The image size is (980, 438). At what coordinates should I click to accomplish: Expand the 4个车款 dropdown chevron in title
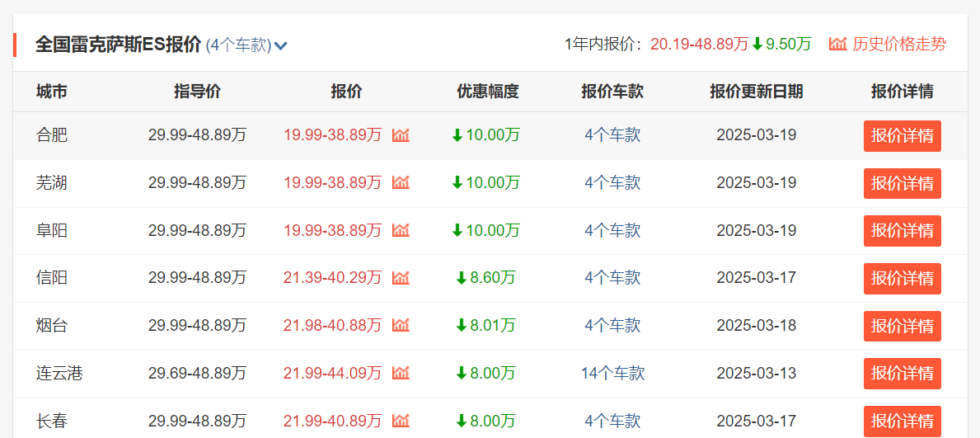pyautogui.click(x=281, y=46)
